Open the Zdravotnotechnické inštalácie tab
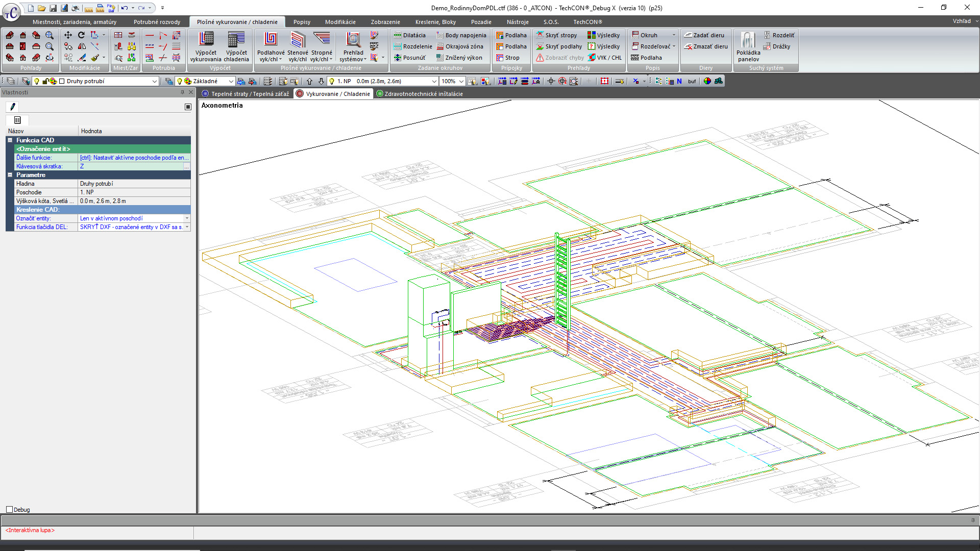The height and width of the screenshot is (551, 980). 423,93
